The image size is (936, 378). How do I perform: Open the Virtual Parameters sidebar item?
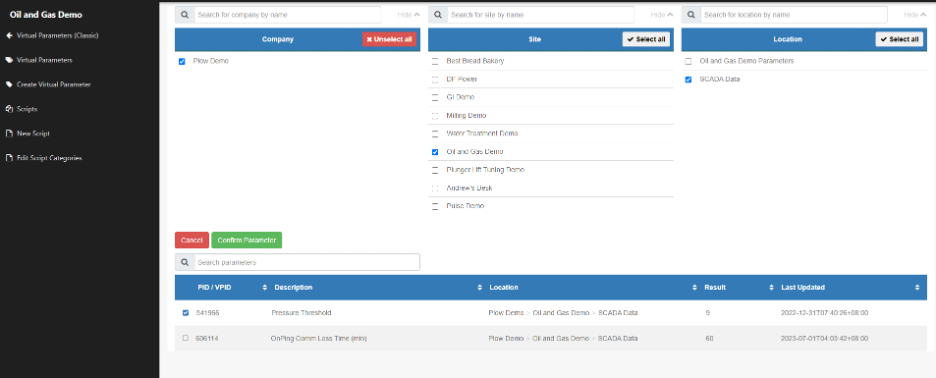coord(45,60)
